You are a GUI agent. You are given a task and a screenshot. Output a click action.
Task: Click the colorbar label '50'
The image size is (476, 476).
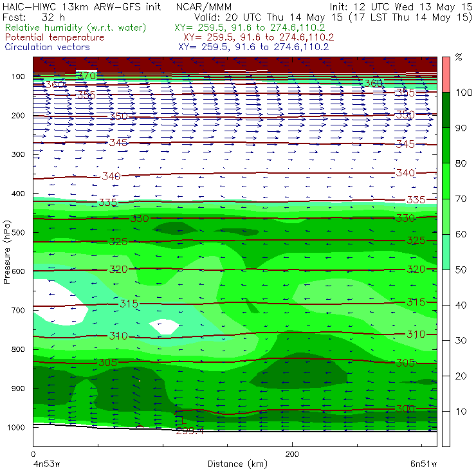coord(461,270)
